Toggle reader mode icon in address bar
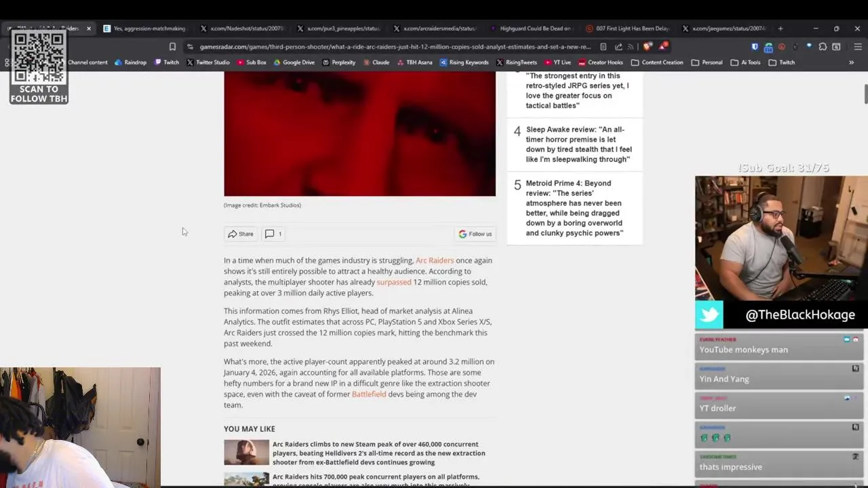The image size is (868, 488). coord(604,47)
